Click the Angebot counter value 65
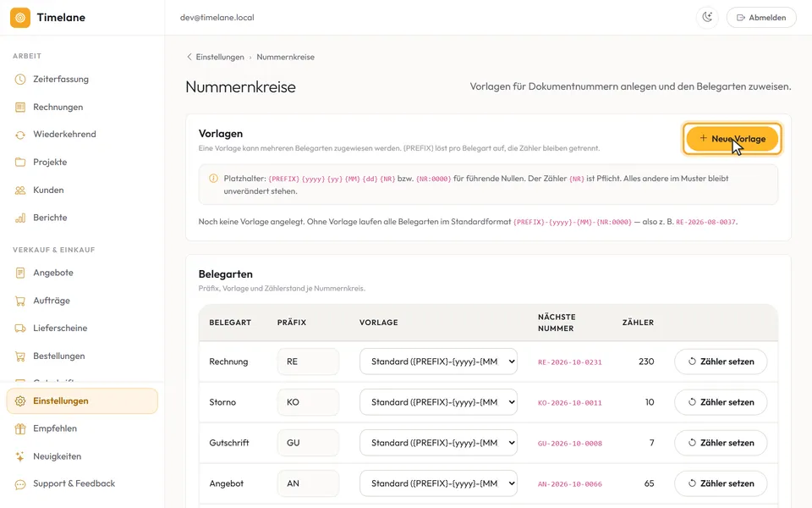Screen dimensions: 812x508 649,483
